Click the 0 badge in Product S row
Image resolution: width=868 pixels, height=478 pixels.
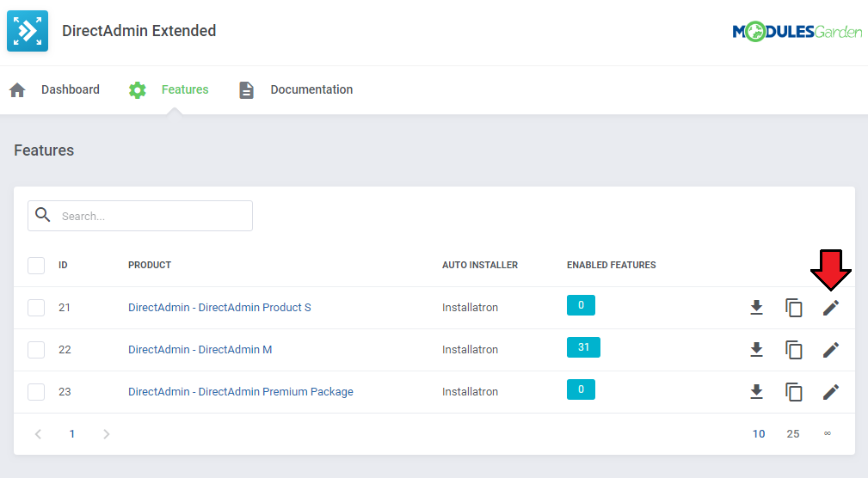click(581, 305)
